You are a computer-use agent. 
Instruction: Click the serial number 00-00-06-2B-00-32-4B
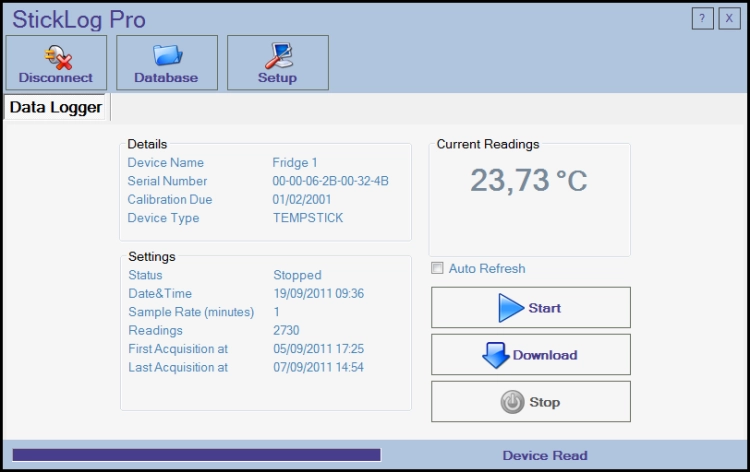tap(330, 181)
